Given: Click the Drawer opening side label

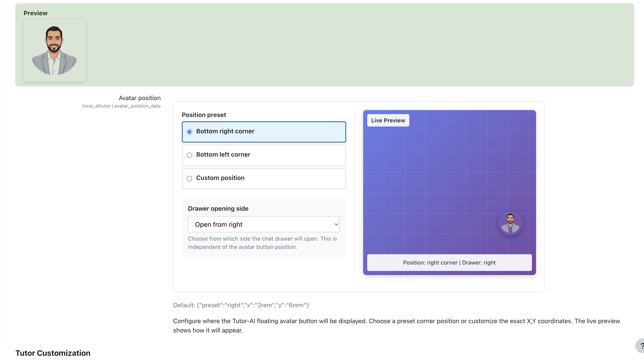Looking at the screenshot, I should pyautogui.click(x=218, y=208).
